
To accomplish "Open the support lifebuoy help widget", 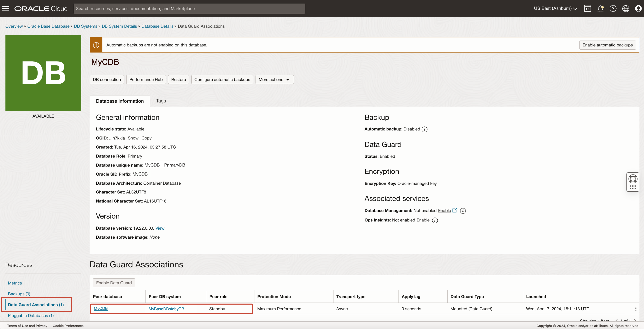I will click(633, 179).
